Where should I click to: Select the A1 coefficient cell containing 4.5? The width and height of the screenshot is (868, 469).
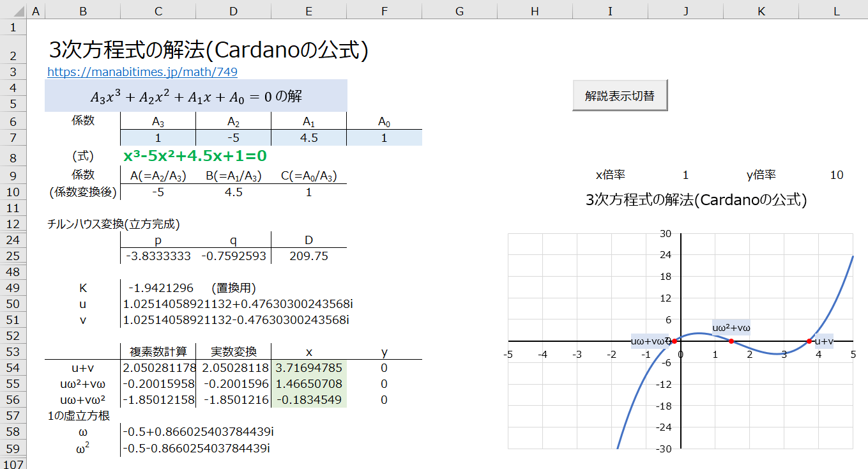[x=308, y=138]
